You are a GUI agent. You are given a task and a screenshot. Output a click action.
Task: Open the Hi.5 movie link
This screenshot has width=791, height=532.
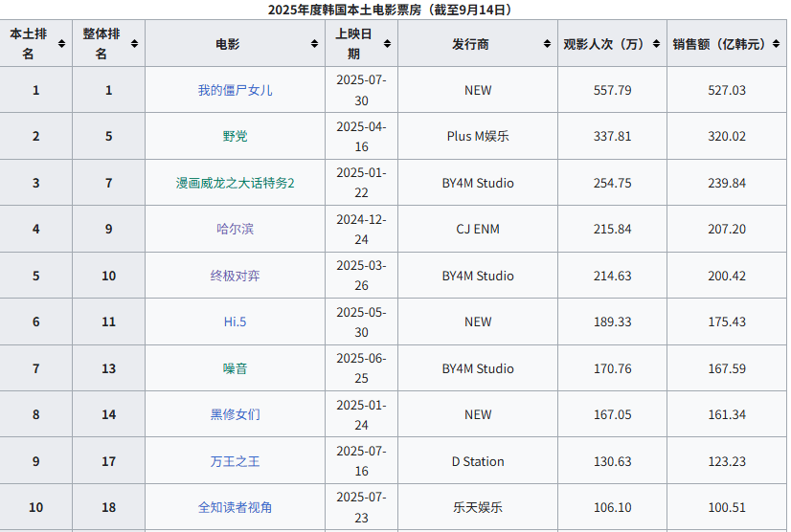click(x=235, y=321)
